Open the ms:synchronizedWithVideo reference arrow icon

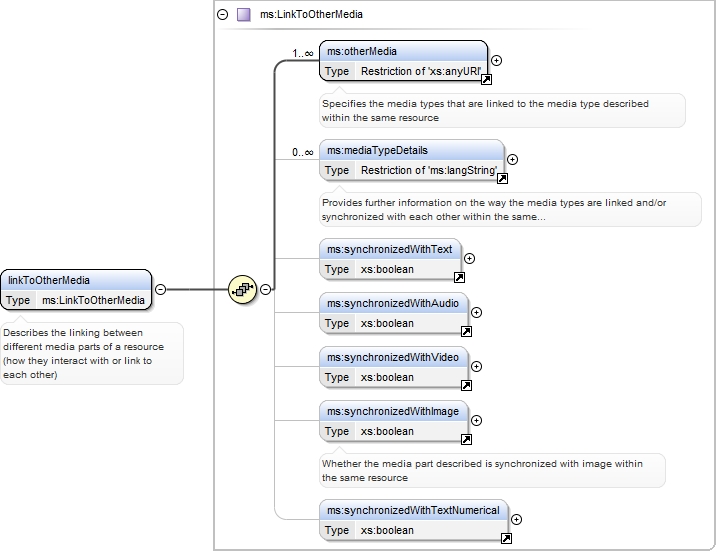click(x=466, y=385)
